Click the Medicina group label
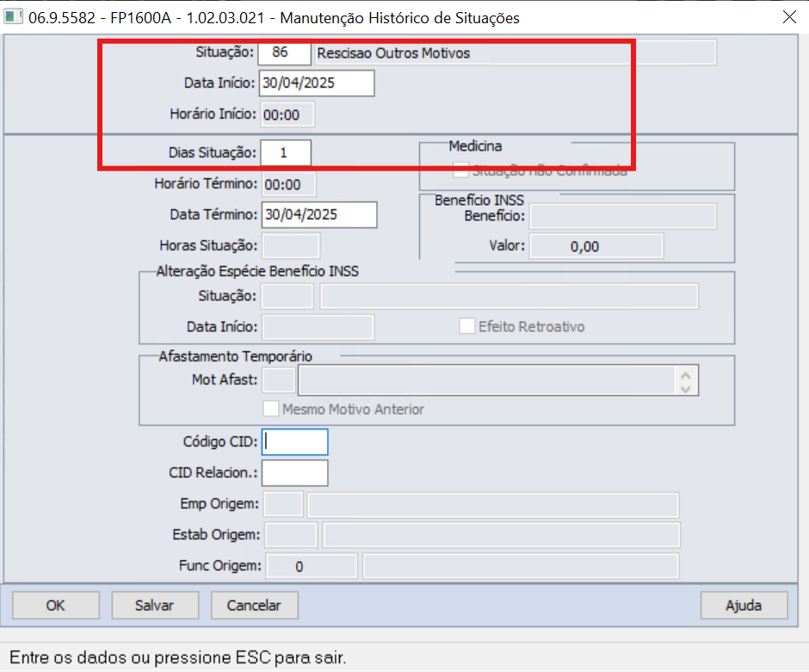 [475, 146]
